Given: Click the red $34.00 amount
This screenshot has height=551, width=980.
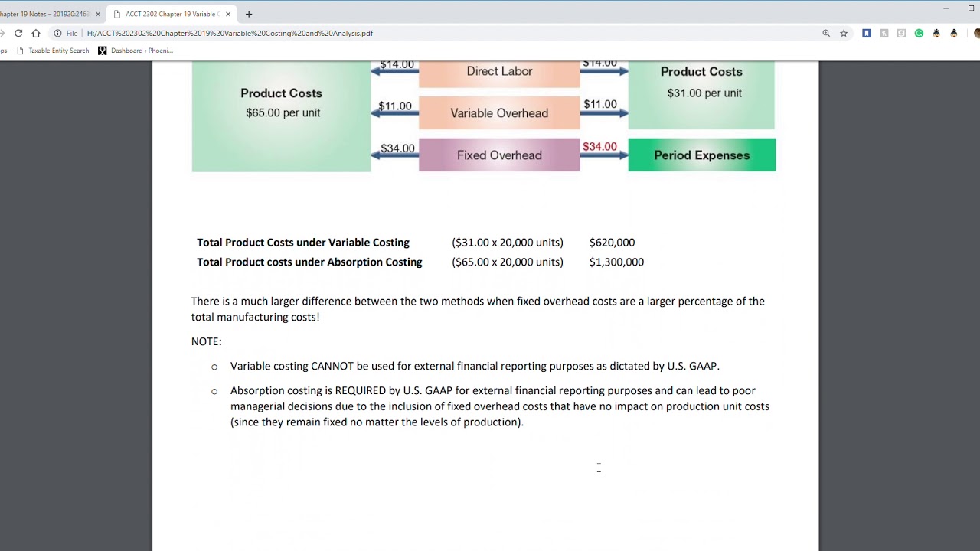Looking at the screenshot, I should coord(599,147).
